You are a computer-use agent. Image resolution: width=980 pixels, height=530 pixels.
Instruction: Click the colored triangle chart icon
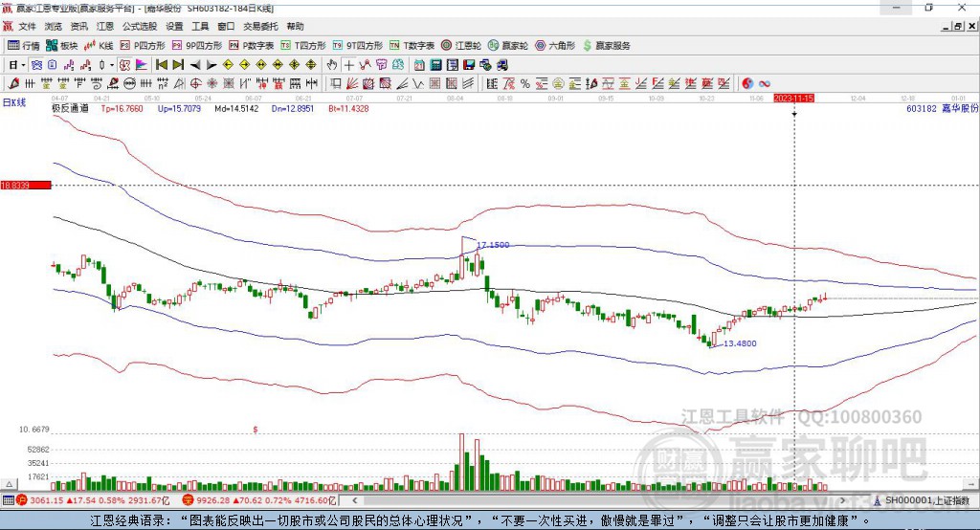point(142,65)
